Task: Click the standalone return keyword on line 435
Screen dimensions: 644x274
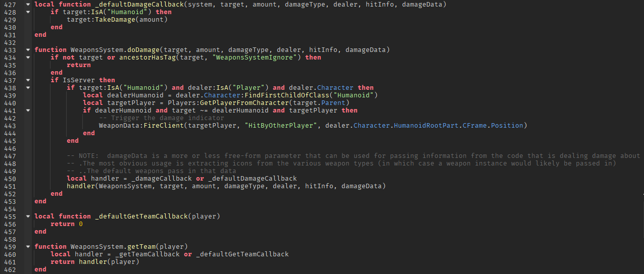Action: (78, 65)
